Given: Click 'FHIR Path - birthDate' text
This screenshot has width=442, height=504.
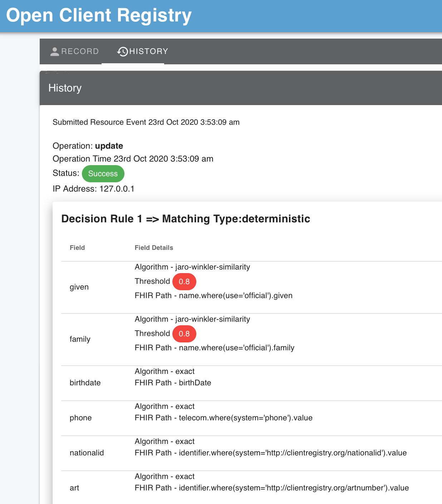Looking at the screenshot, I should 173,383.
